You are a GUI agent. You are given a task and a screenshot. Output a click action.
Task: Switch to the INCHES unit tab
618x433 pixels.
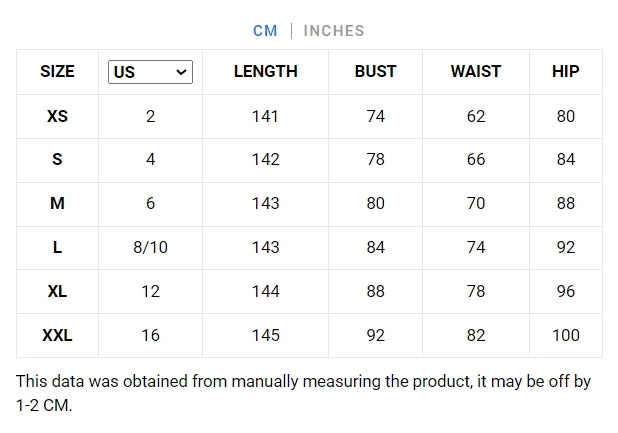334,31
